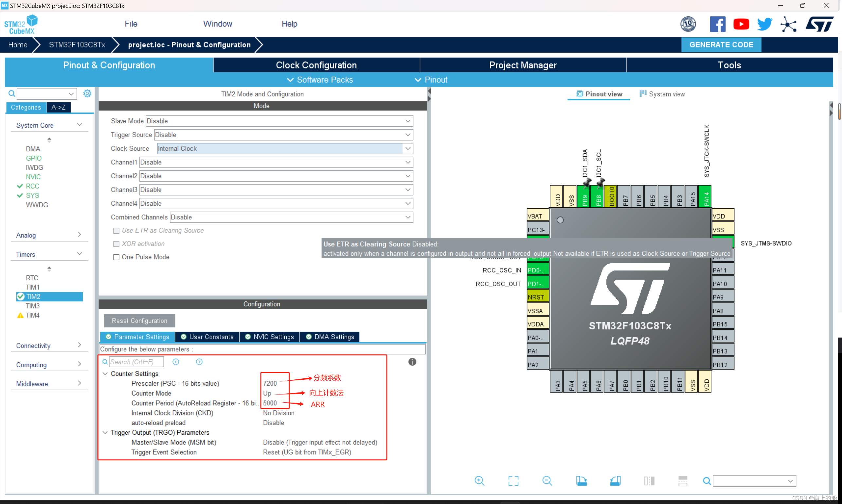Enable the One Pulse Mode checkbox

(116, 257)
